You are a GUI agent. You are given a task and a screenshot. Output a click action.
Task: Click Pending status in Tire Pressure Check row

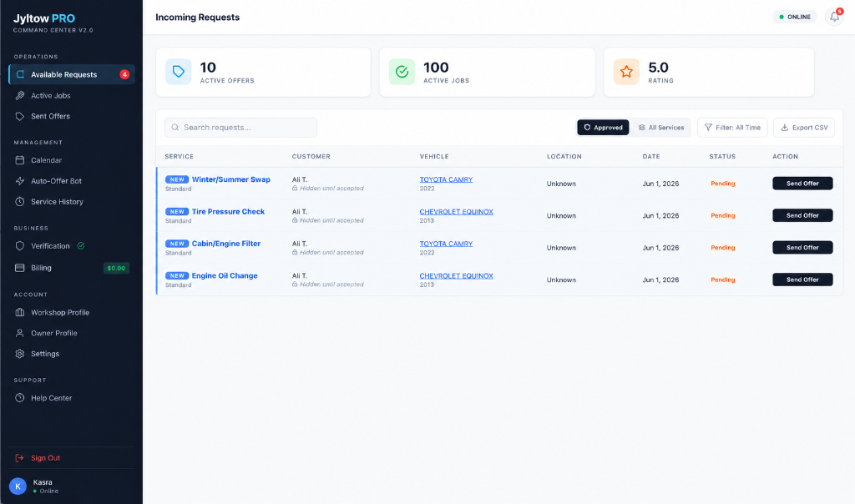(723, 215)
